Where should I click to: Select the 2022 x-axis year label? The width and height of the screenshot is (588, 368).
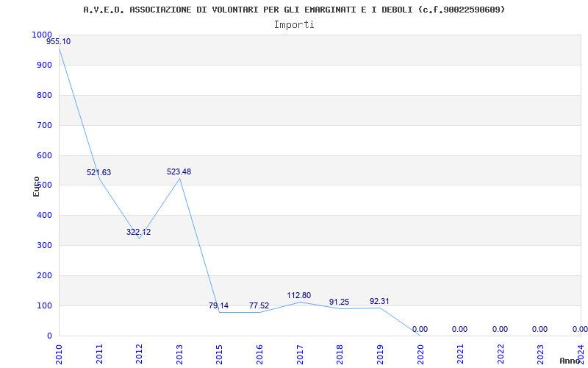[x=501, y=352]
